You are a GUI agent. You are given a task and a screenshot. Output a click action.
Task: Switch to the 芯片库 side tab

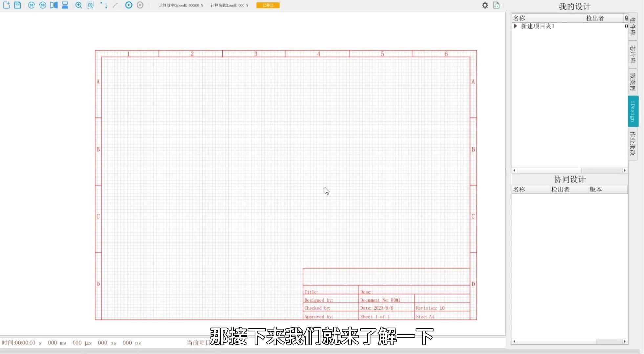point(633,54)
